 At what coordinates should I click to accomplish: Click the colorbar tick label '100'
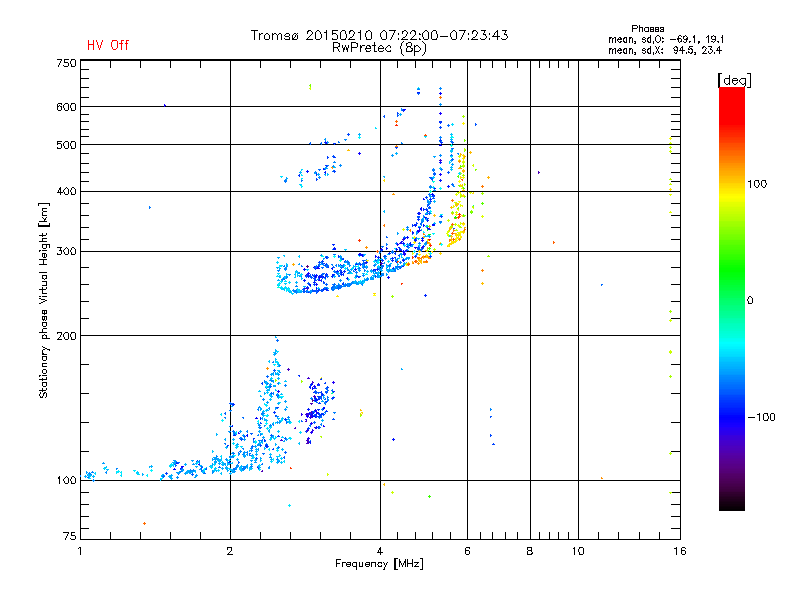click(x=757, y=184)
